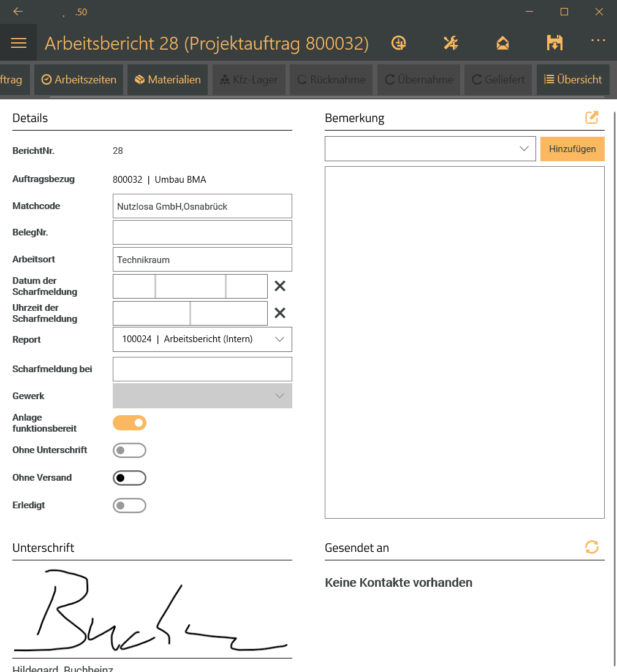Open the three-dots more options menu
The height and width of the screenshot is (672, 617).
598,40
